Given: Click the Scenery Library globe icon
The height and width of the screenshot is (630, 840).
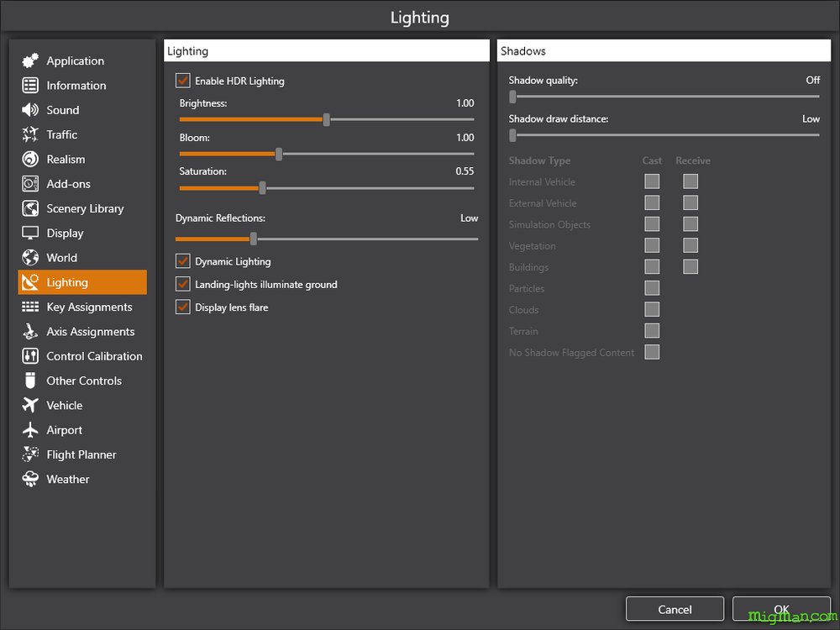Looking at the screenshot, I should (30, 208).
